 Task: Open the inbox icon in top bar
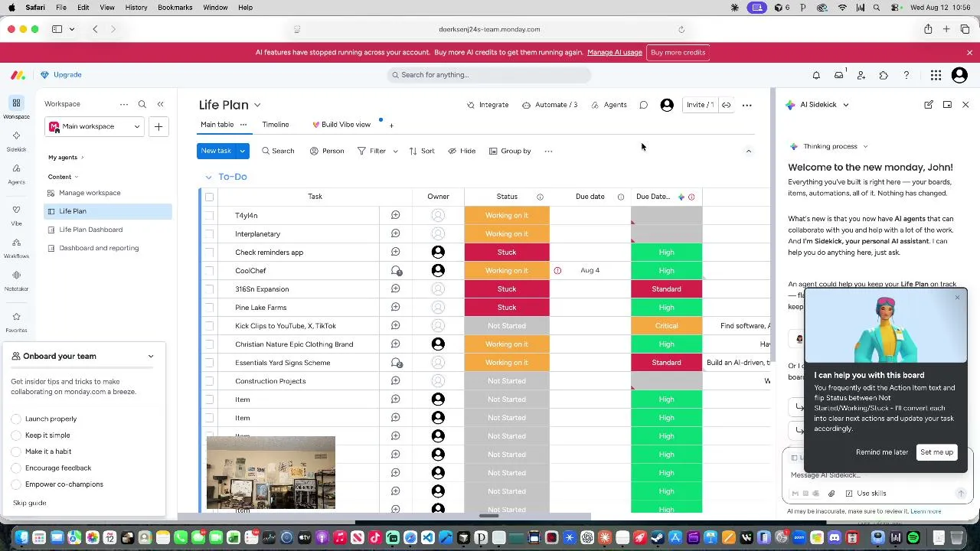[839, 75]
